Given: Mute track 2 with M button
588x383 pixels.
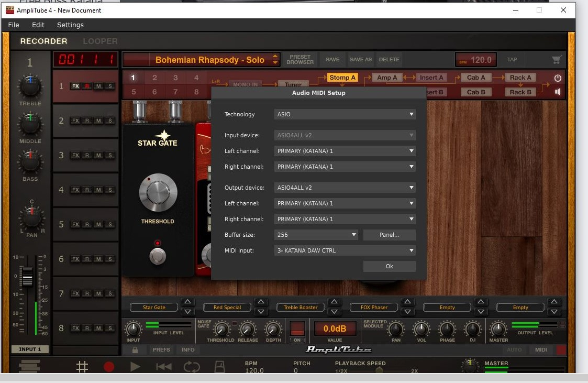Looking at the screenshot, I should click(x=98, y=121).
